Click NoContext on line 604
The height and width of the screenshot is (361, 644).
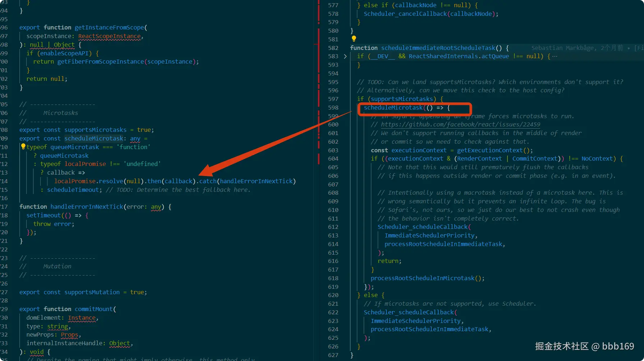(x=597, y=159)
